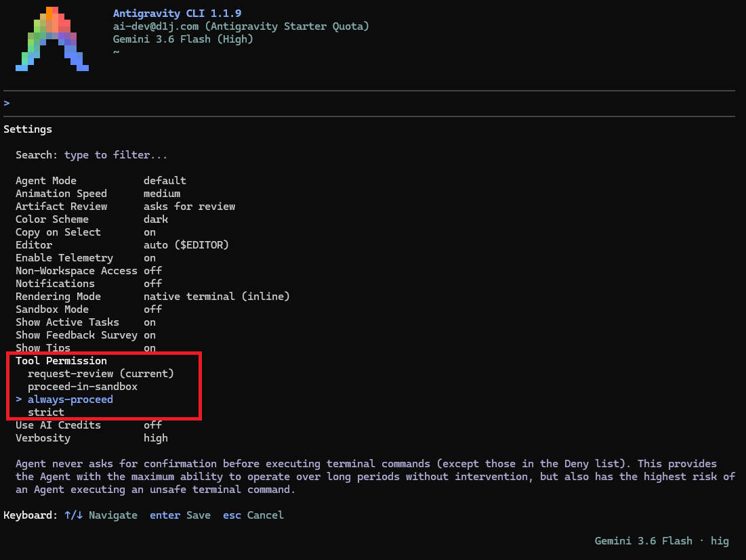Toggle Show Active Tasks setting
Viewport: 746px width, 560px height.
coord(85,322)
